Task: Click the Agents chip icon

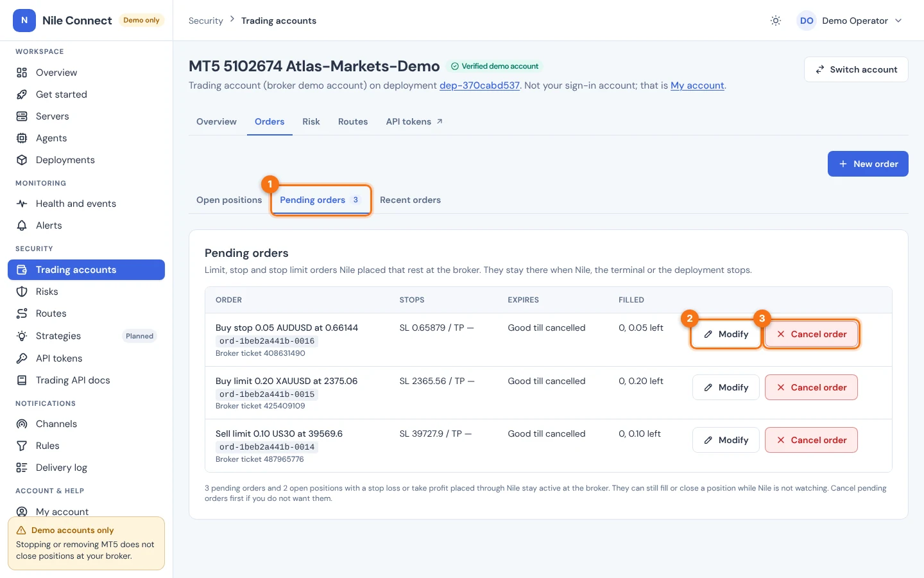Action: (22, 138)
